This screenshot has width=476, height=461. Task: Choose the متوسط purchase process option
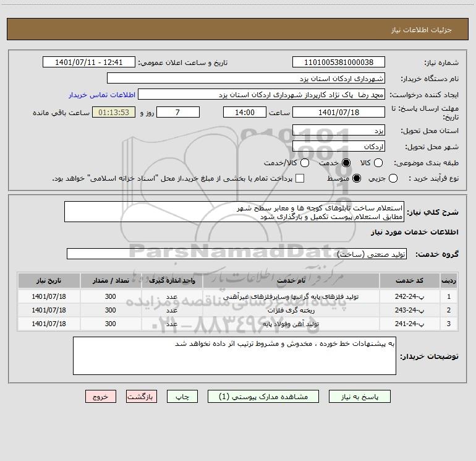(x=357, y=178)
